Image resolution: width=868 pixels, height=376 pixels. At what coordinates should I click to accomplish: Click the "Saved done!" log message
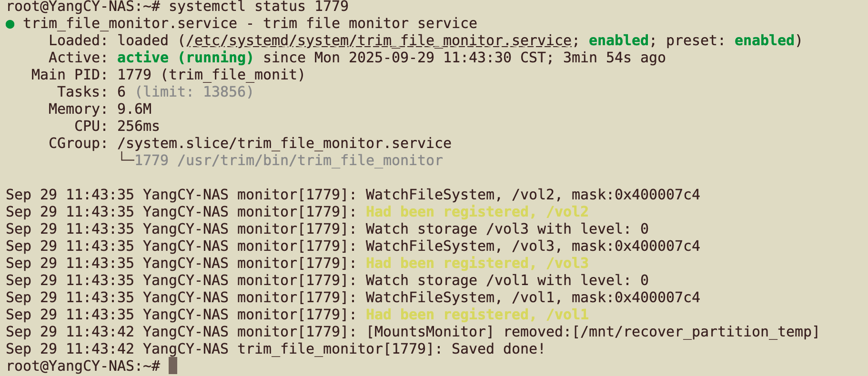tap(498, 349)
